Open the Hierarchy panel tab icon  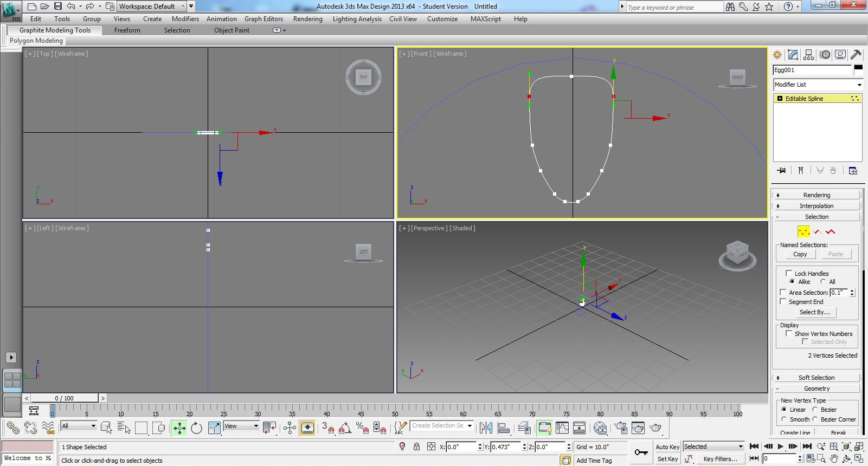coord(808,55)
